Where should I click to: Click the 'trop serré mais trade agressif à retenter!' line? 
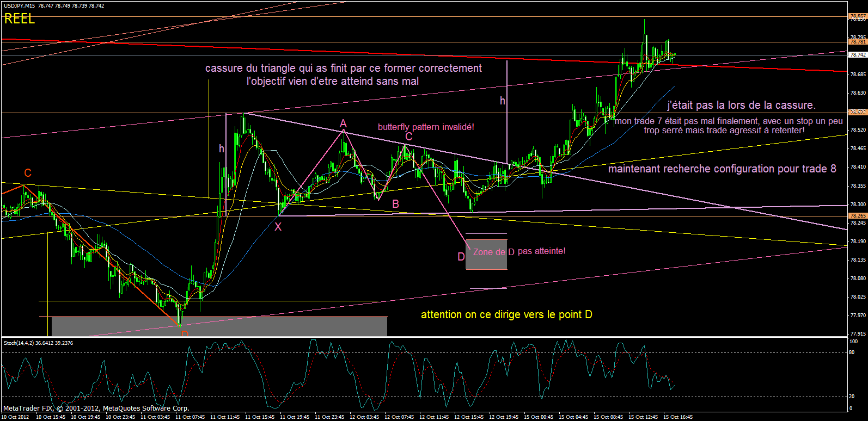pos(724,130)
